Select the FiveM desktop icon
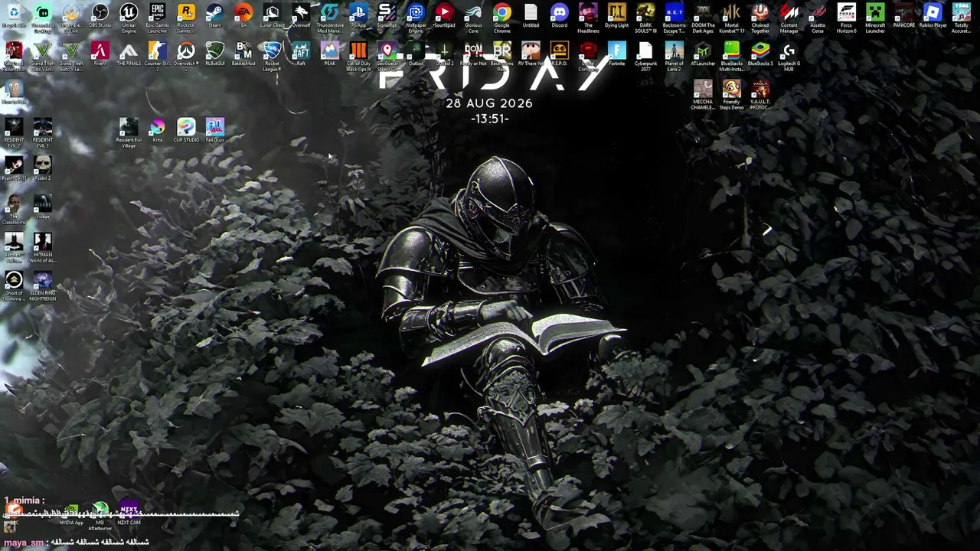 pos(100,54)
